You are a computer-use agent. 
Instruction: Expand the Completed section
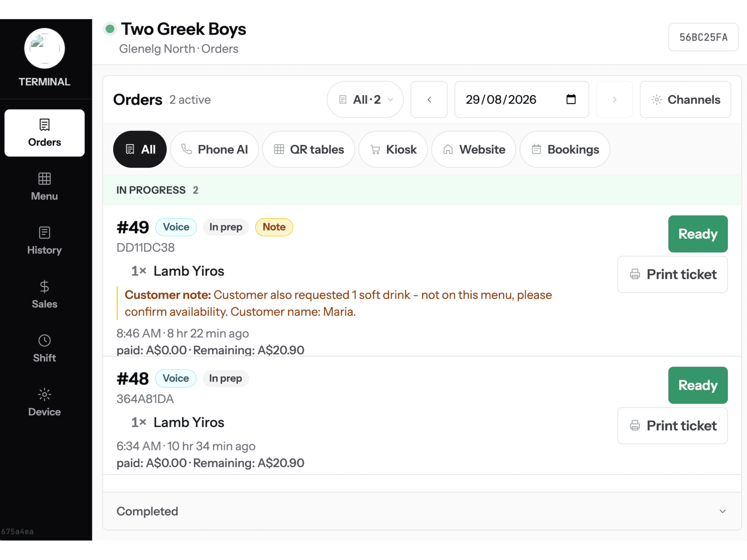pyautogui.click(x=422, y=511)
